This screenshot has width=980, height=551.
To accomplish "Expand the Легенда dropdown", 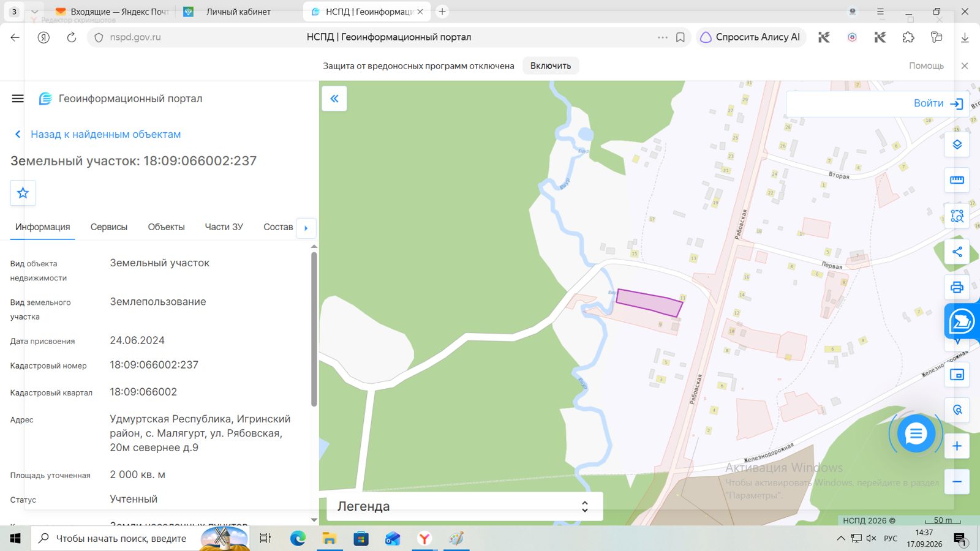I will (464, 506).
